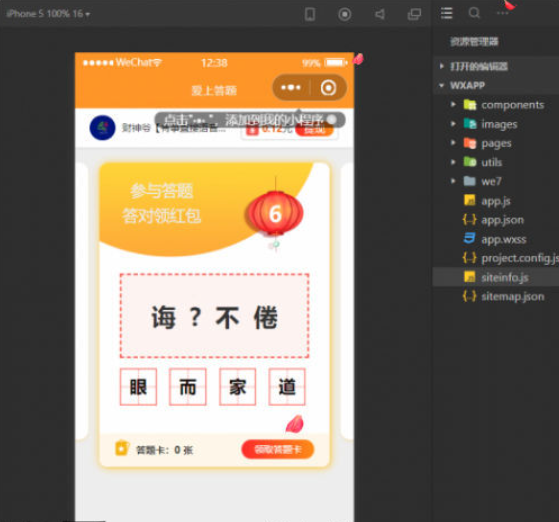Screen dimensions: 559x522
Task: Select the answer character 而
Action: [x=188, y=387]
